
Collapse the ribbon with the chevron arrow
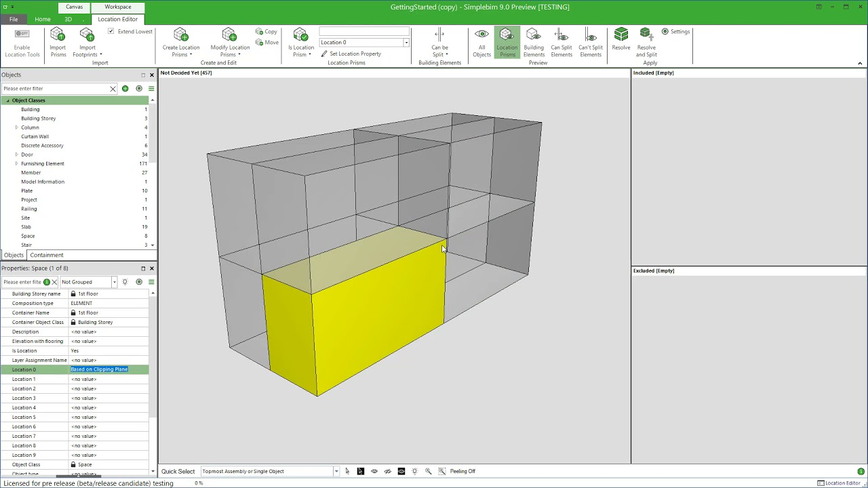(x=860, y=63)
